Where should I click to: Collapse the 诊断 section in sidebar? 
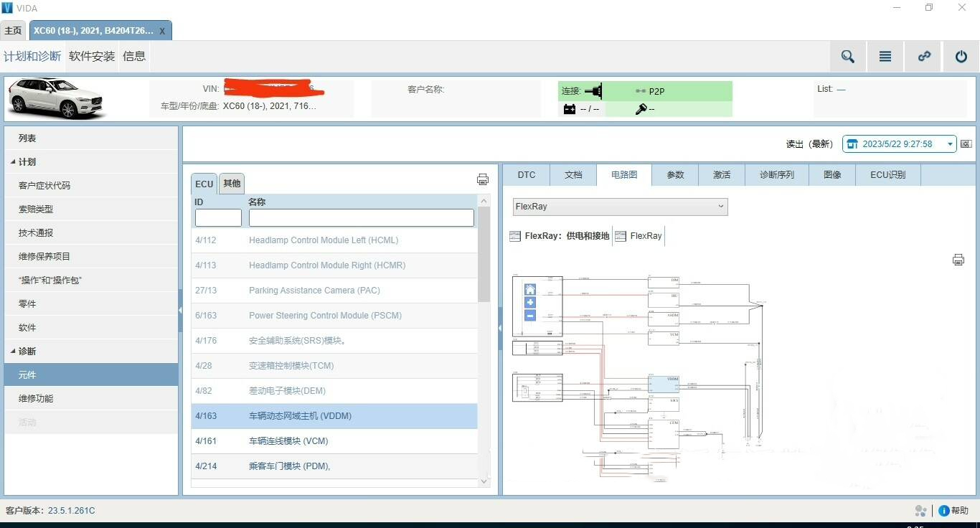point(13,352)
